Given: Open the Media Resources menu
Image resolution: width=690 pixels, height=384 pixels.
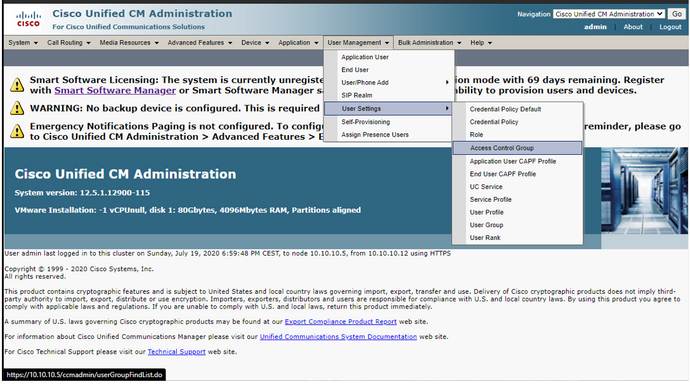Looking at the screenshot, I should click(129, 43).
